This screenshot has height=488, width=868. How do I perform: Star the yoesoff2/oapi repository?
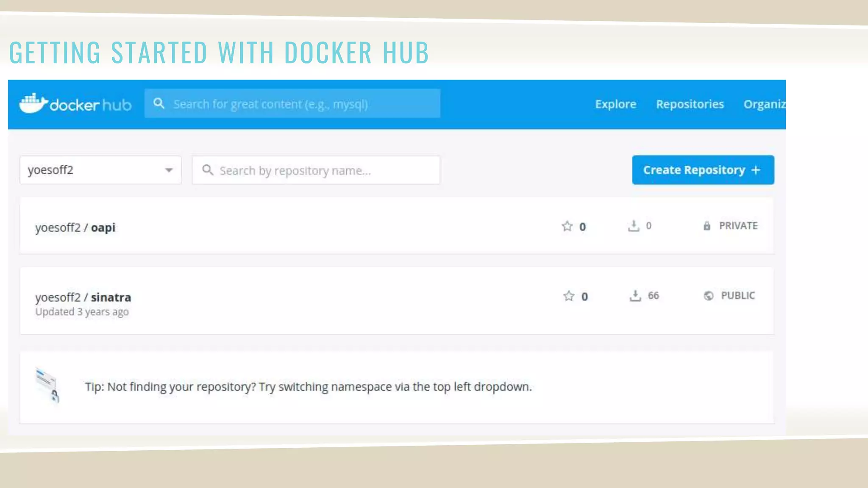click(567, 226)
